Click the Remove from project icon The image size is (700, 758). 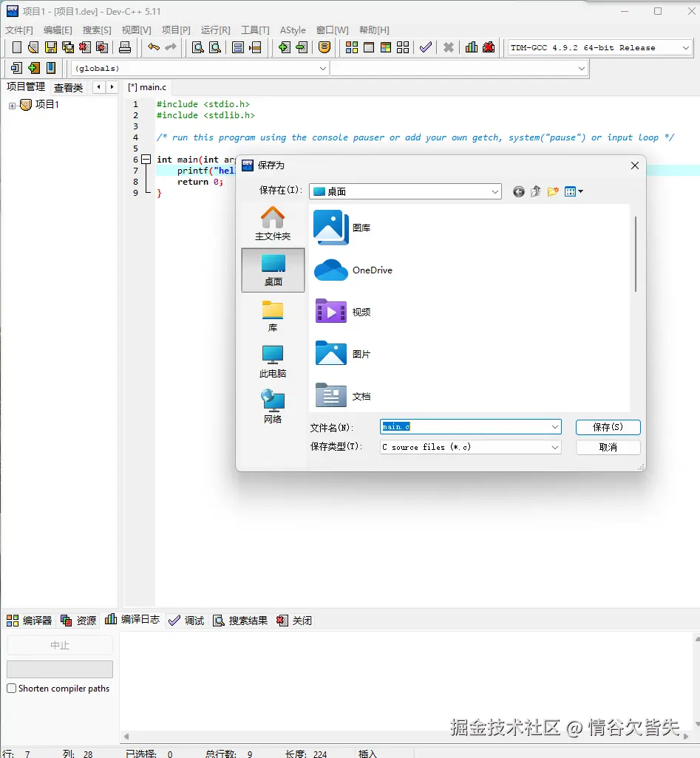[302, 47]
